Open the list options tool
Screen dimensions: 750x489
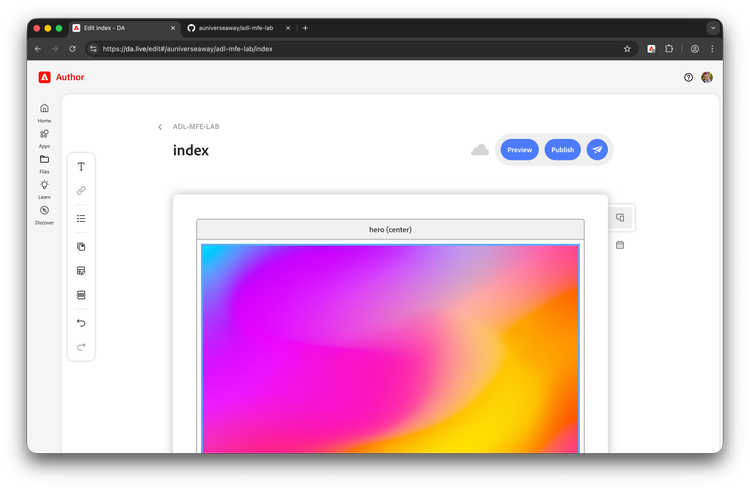[81, 218]
